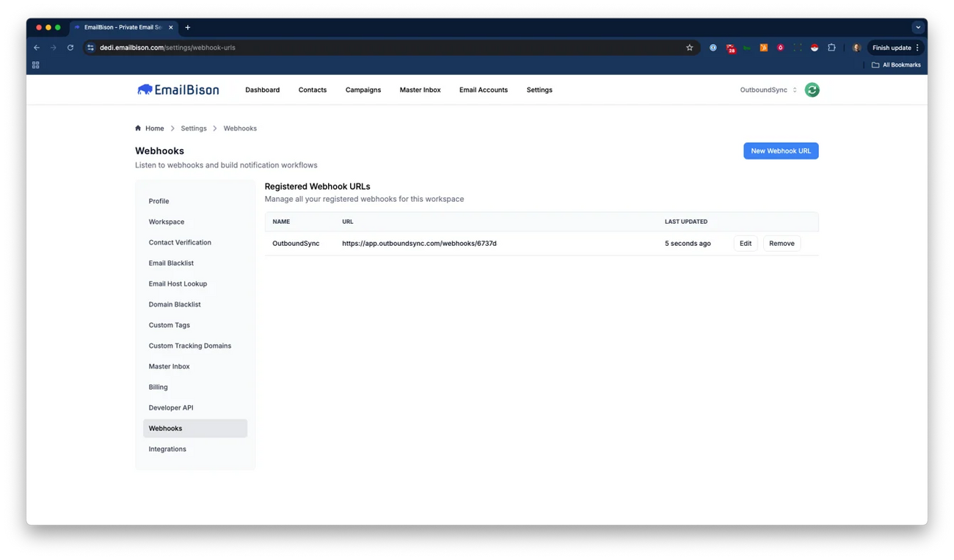The width and height of the screenshot is (954, 560).
Task: Click the New Webhook URL button
Action: click(781, 150)
